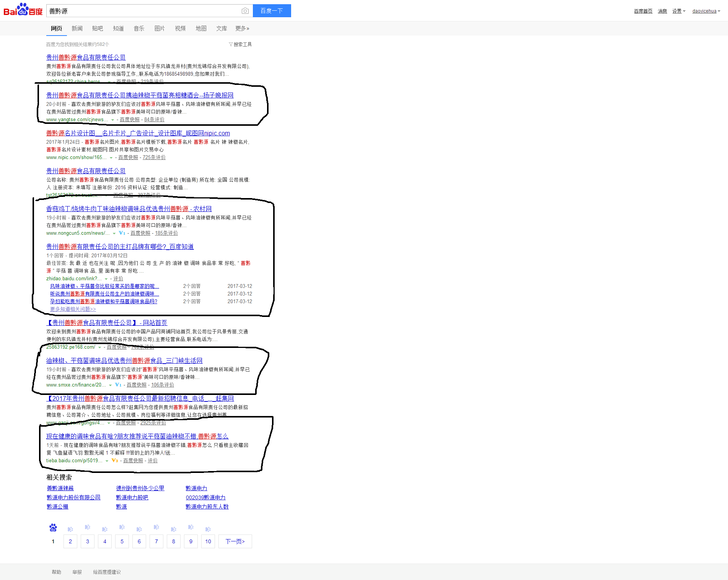Screen dimensions: 728x580
Task: Click the V3 badge on tieba.baidu.com result
Action: [x=115, y=460]
